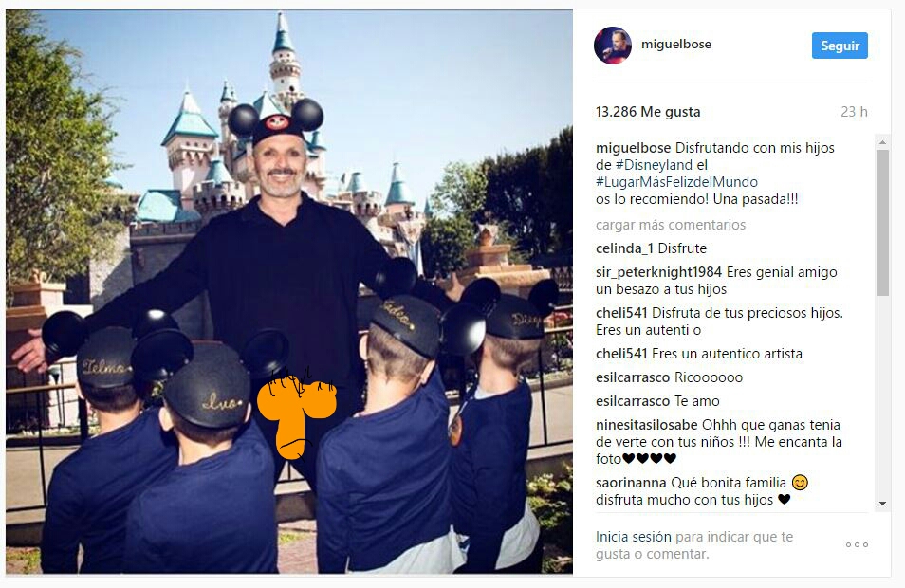Viewport: 905px width, 588px height.
Task: Open the #LugarMásFelizdelMundo hashtag
Action: click(676, 182)
